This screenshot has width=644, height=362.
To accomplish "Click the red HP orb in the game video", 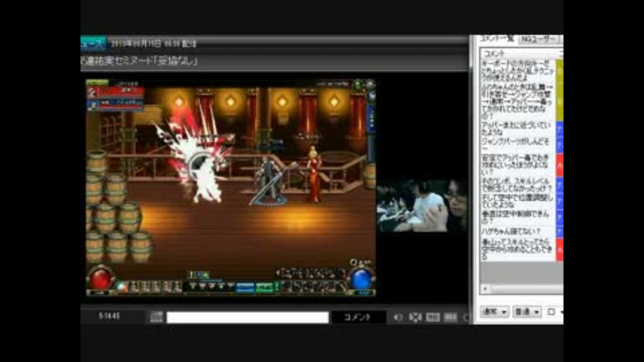I will tap(100, 280).
